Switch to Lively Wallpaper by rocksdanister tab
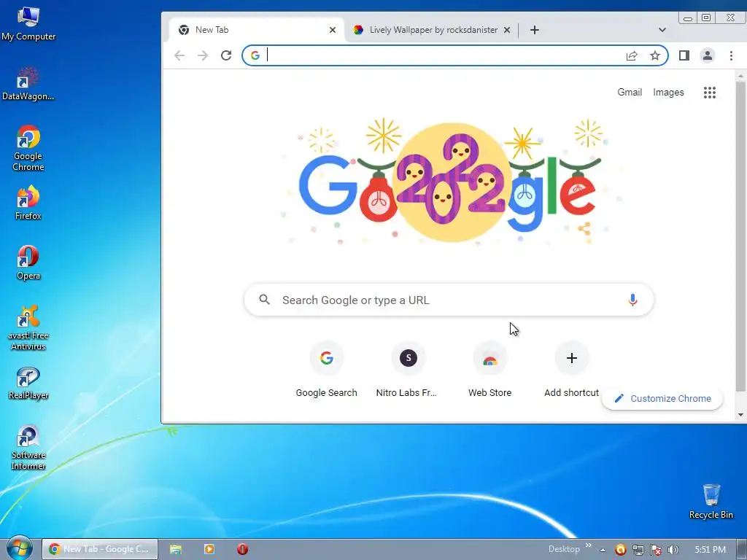The height and width of the screenshot is (560, 747). point(433,30)
